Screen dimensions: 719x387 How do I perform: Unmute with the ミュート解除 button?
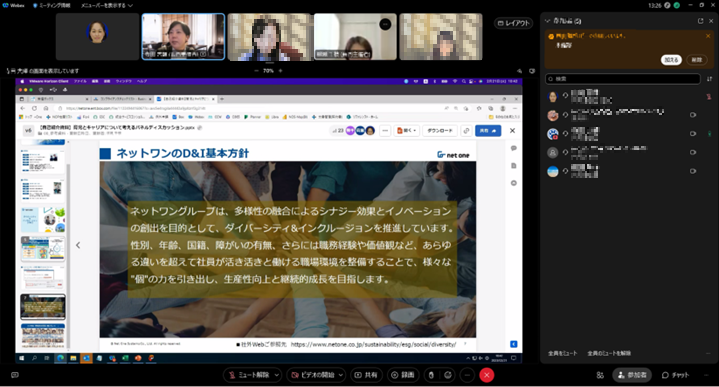[249, 375]
